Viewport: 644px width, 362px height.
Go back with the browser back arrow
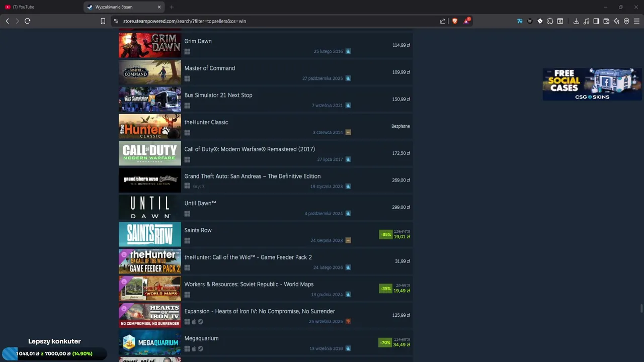tap(7, 21)
